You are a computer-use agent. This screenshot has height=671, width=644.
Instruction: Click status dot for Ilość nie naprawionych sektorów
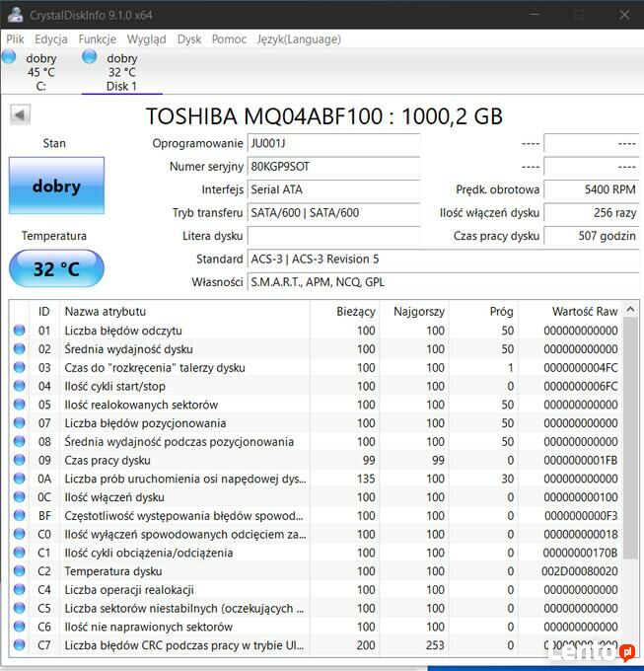click(x=20, y=627)
